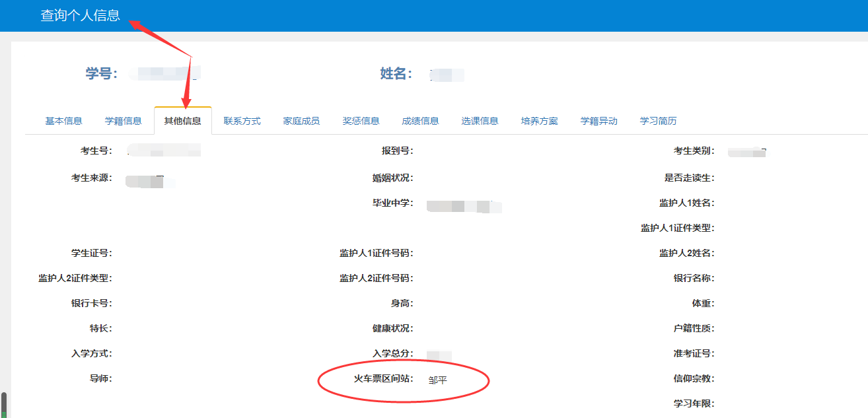Viewport: 868px width, 418px height.
Task: Open the 学习简历 tab
Action: (x=658, y=121)
